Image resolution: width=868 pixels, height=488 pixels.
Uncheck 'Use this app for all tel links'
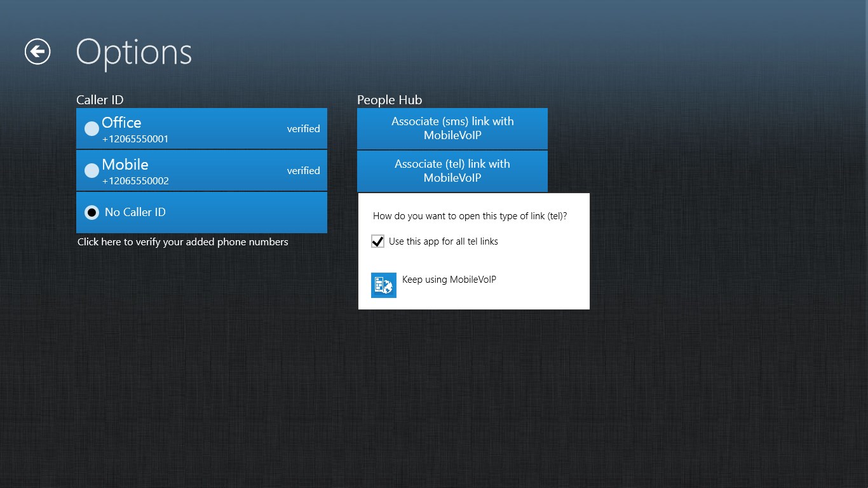click(x=377, y=241)
